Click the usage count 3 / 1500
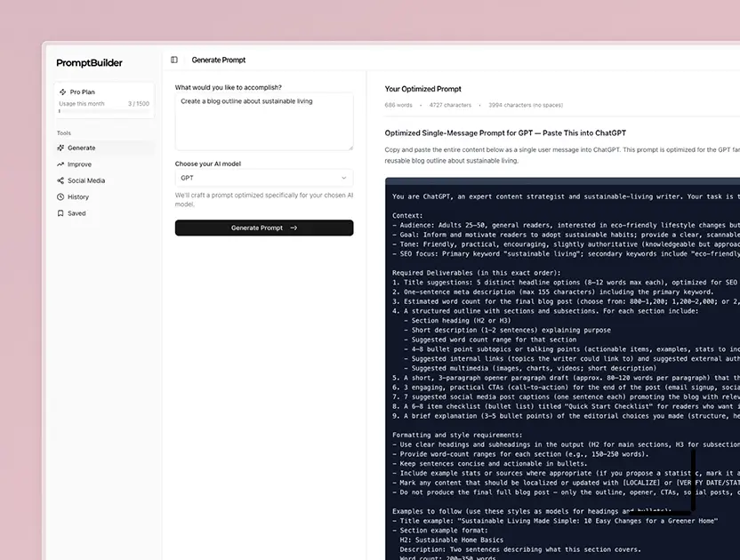The height and width of the screenshot is (560, 740). tap(139, 104)
